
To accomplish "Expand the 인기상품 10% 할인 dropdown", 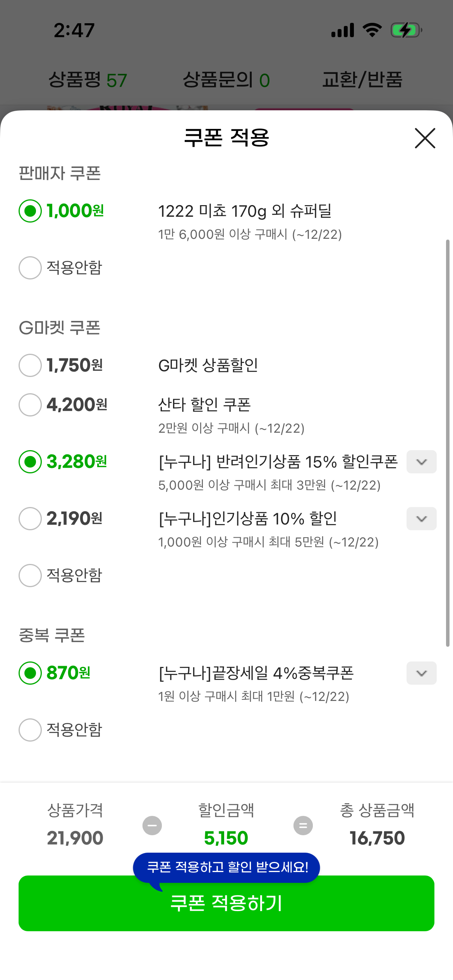I will (421, 519).
